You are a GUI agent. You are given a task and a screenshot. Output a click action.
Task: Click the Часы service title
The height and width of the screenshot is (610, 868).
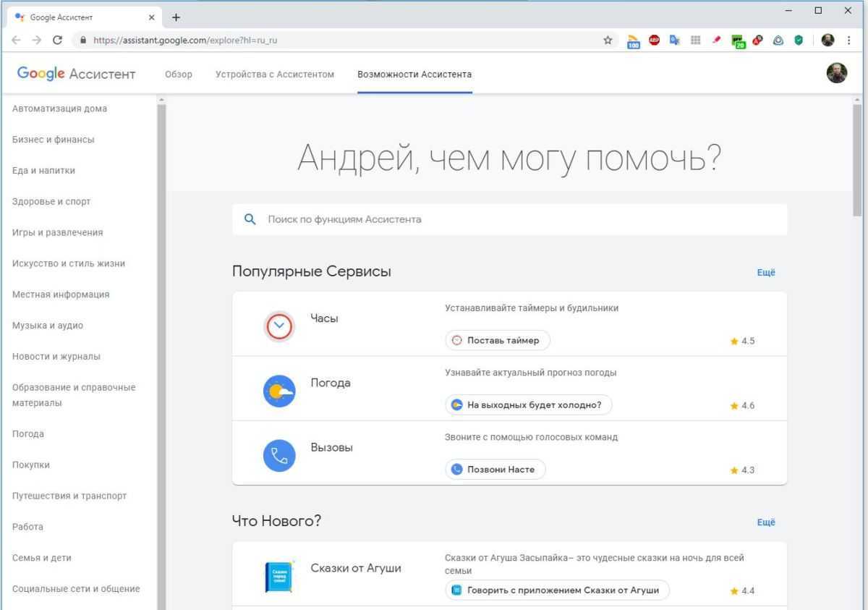tap(324, 318)
